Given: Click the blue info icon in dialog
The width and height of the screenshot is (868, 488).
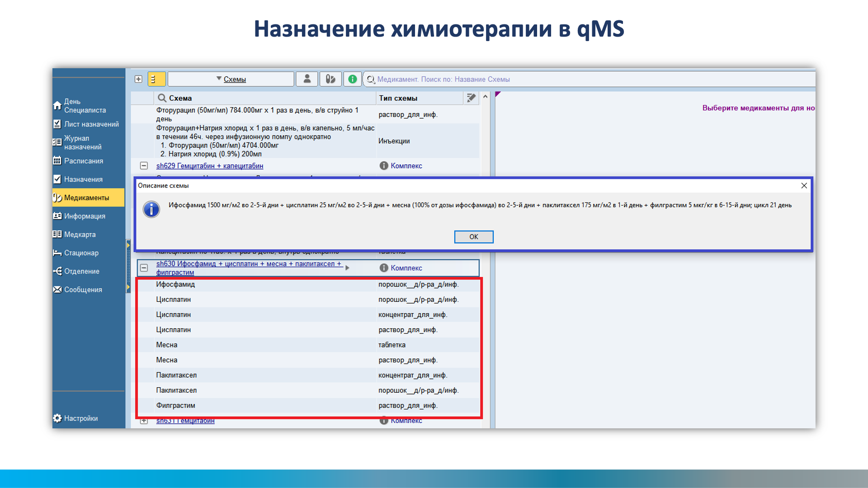Looking at the screenshot, I should click(151, 209).
